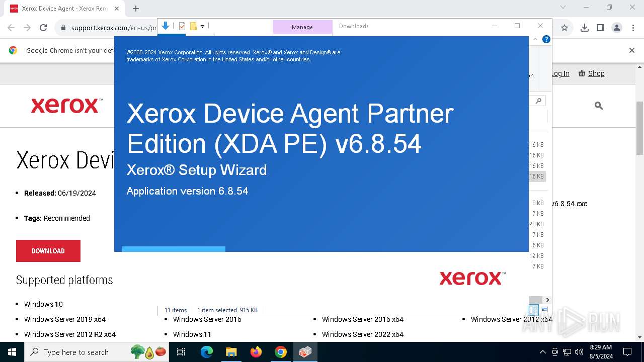Screen dimensions: 644x362
Task: Show hidden system tray icons
Action: (x=542, y=352)
